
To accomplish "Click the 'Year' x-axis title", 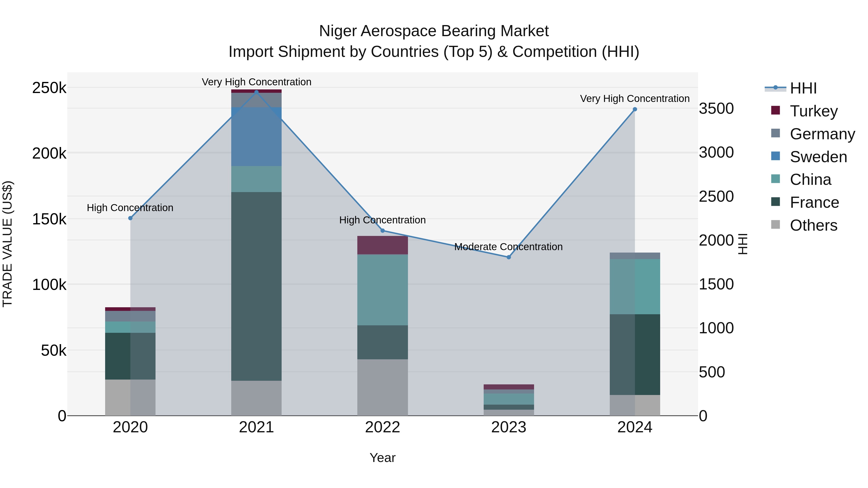I will tap(382, 458).
